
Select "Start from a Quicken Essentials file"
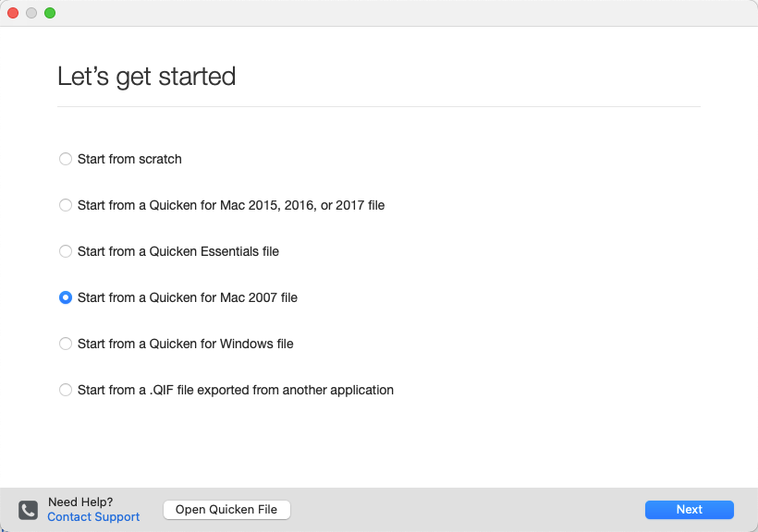(66, 251)
